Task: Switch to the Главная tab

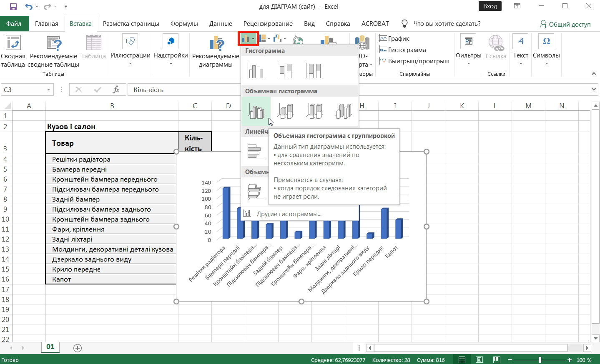Action: tap(46, 24)
